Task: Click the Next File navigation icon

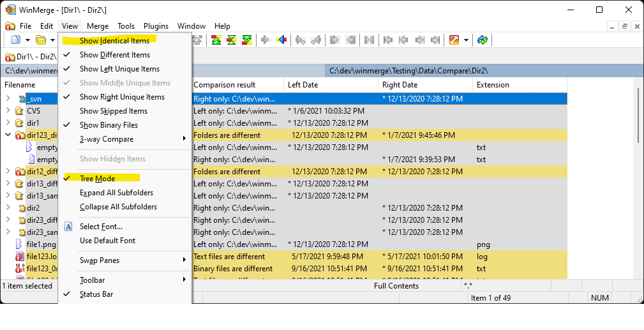Action: [419, 40]
